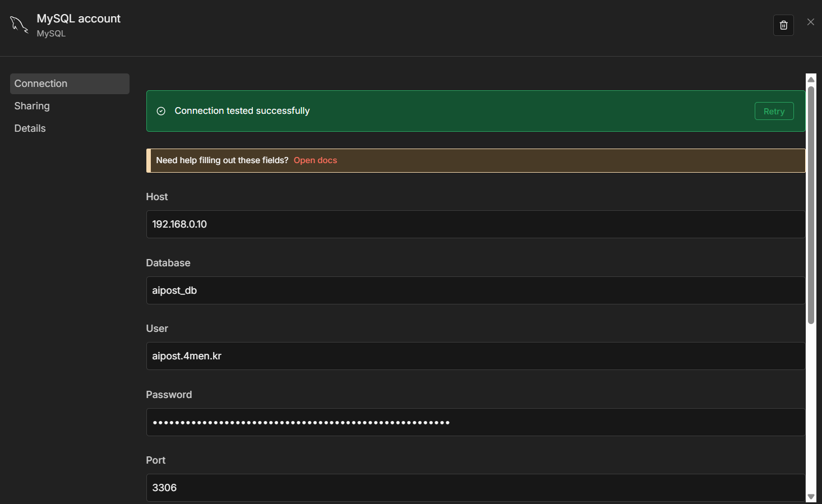822x504 pixels.
Task: Click 'Need help filling out these fields?' text
Action: [222, 160]
